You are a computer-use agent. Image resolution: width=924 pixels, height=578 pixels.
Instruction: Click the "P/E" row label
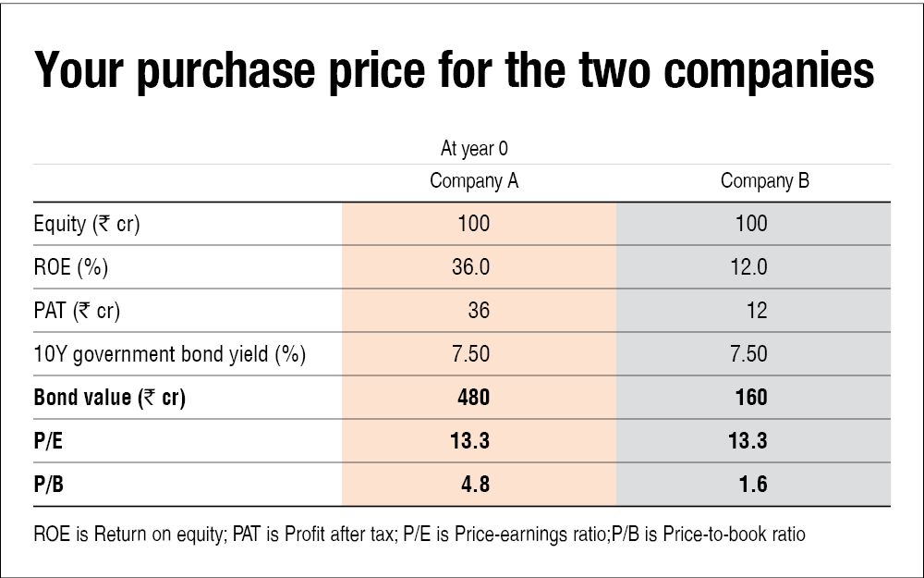(x=49, y=441)
